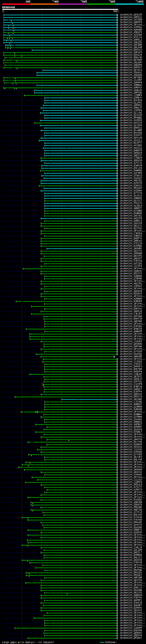Click the UniRef100_Q05ST8 entry

[131, 183]
